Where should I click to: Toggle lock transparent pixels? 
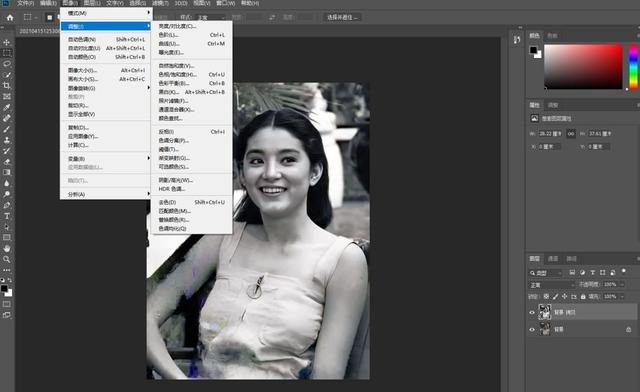coord(546,296)
